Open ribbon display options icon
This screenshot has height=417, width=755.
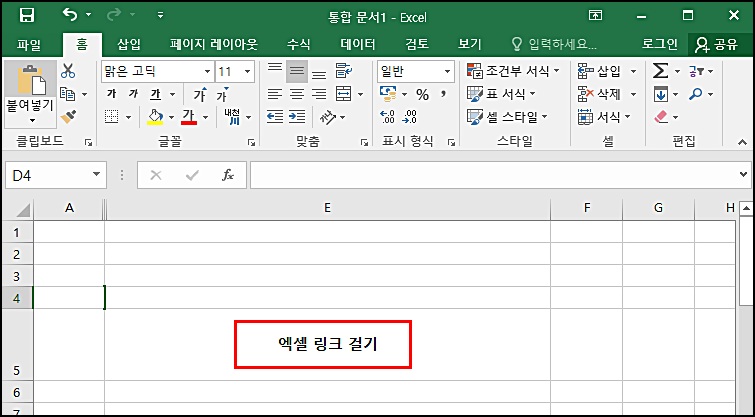pyautogui.click(x=596, y=15)
